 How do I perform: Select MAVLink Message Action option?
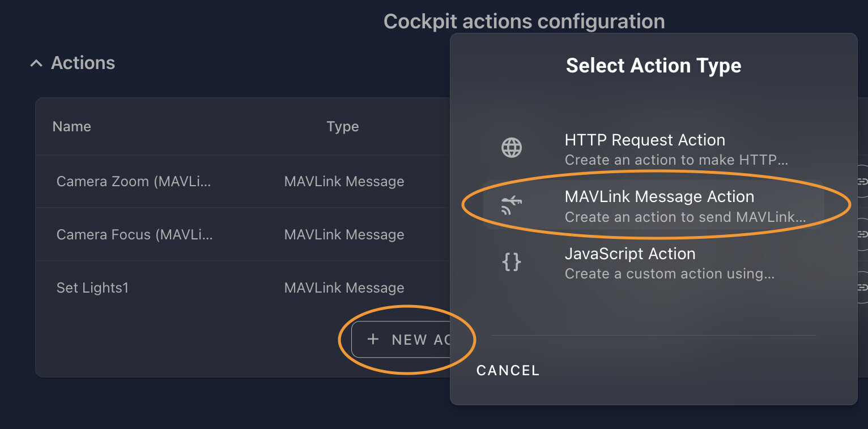(x=653, y=206)
